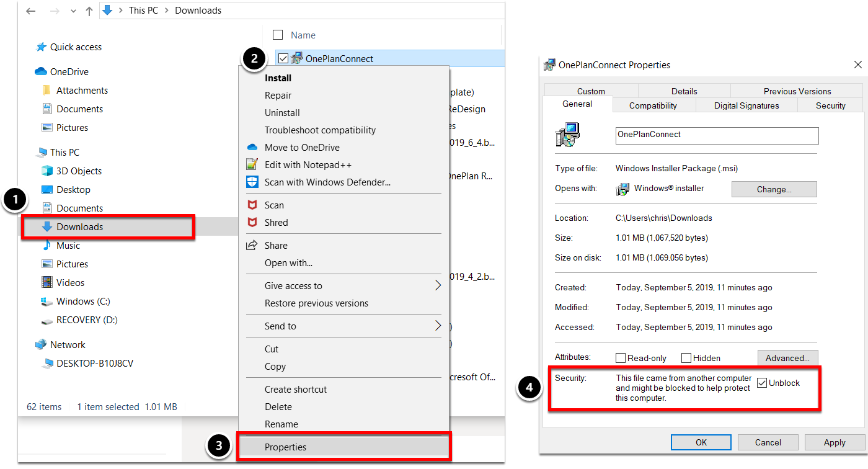Select Create shortcut menu entry

click(x=296, y=390)
